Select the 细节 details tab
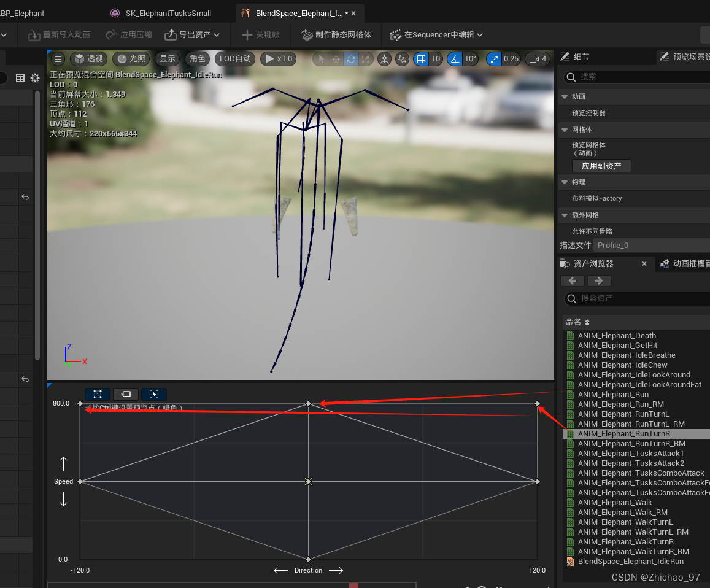Image resolution: width=710 pixels, height=588 pixels. 576,56
